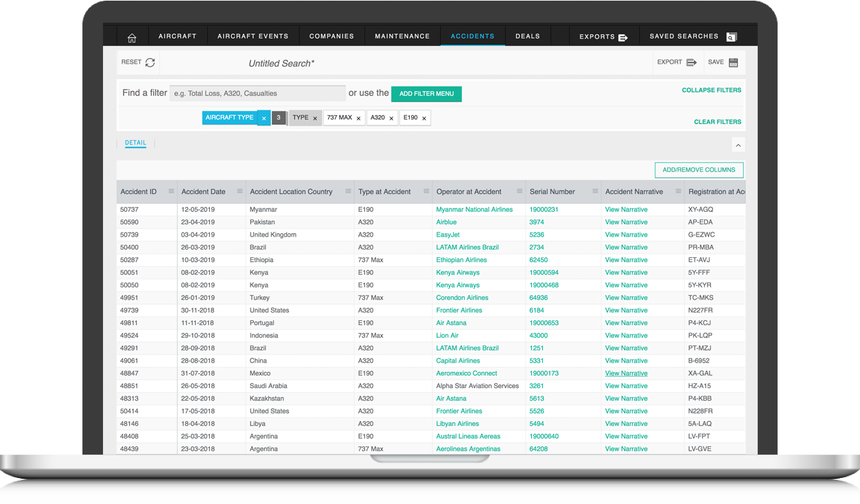Open serial number 62450 link
Image resolution: width=860 pixels, height=504 pixels.
(x=539, y=260)
